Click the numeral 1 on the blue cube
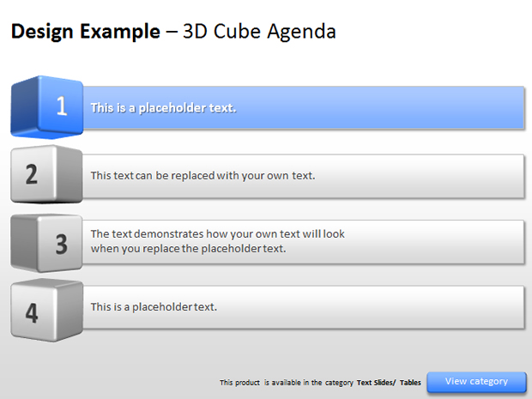Viewport: 532px width, 399px height. point(62,106)
